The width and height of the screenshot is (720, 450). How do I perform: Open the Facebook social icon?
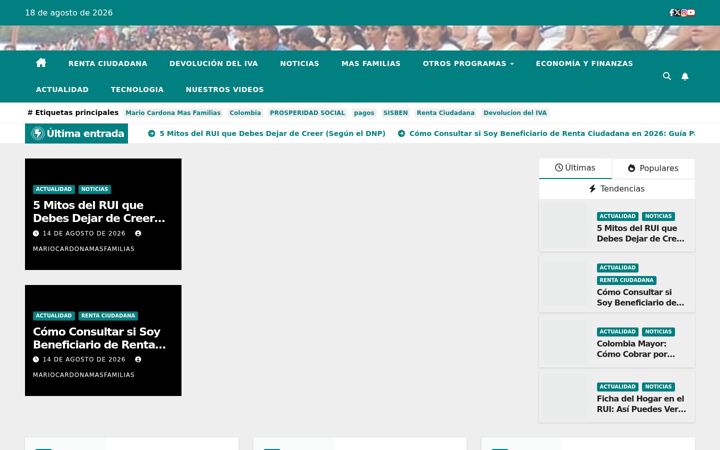(671, 12)
